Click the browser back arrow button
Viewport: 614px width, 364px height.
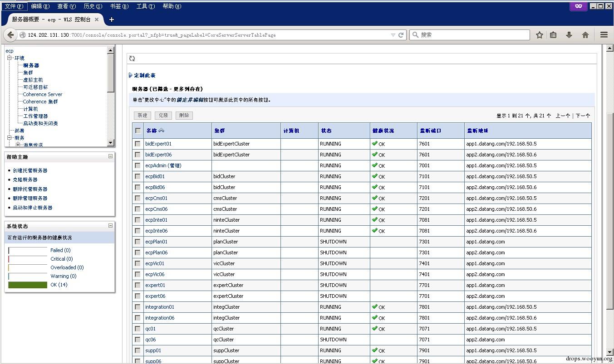(x=11, y=35)
